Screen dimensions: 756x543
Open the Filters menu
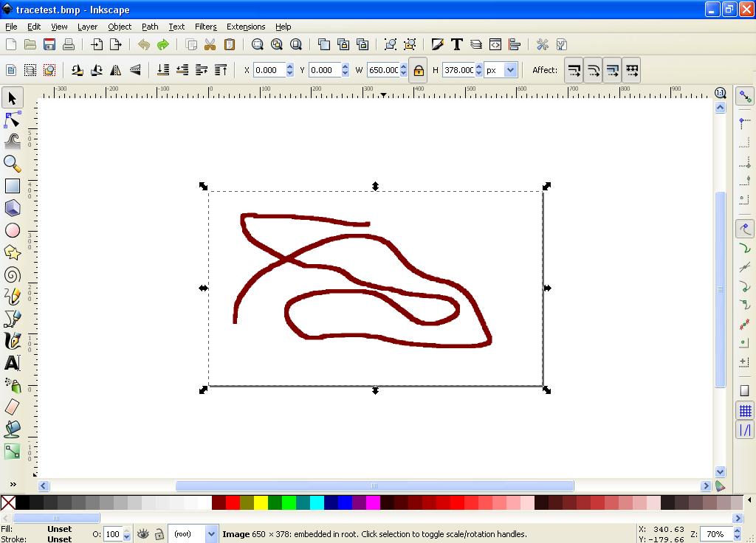point(205,27)
